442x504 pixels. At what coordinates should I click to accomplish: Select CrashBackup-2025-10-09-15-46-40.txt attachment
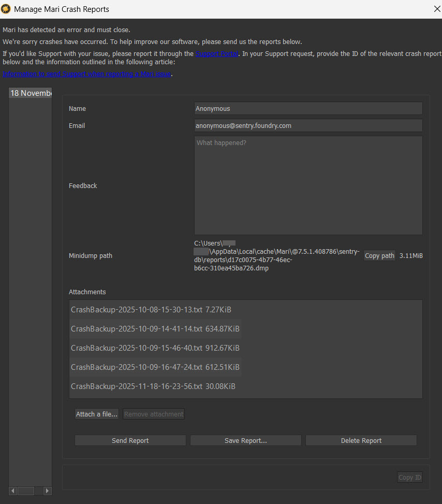click(155, 348)
